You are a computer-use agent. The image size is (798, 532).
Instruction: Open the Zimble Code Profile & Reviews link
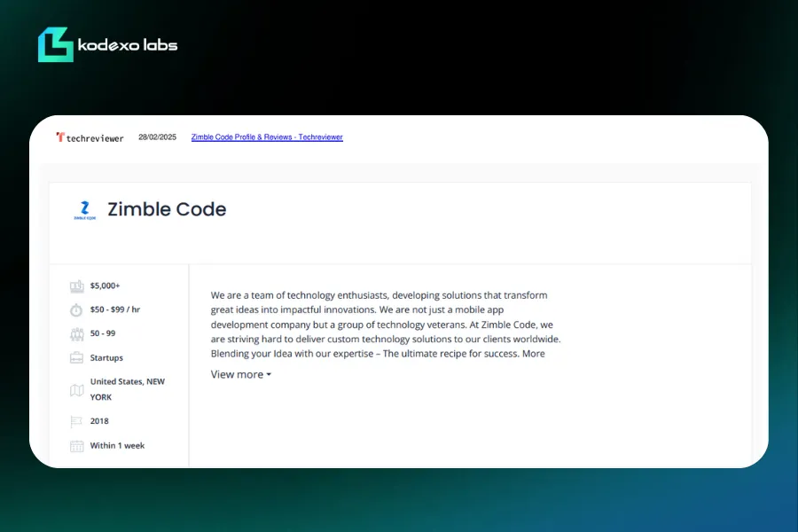click(x=267, y=137)
